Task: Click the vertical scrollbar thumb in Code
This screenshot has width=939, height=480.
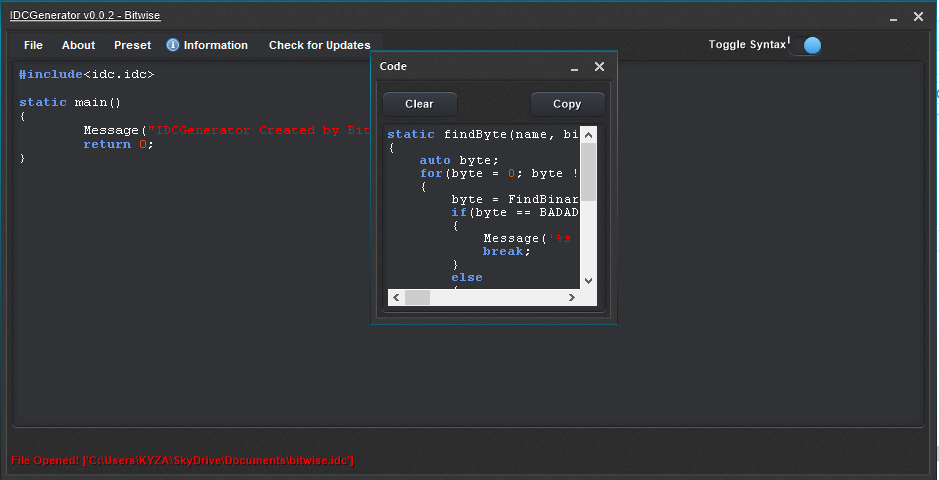Action: pos(588,172)
